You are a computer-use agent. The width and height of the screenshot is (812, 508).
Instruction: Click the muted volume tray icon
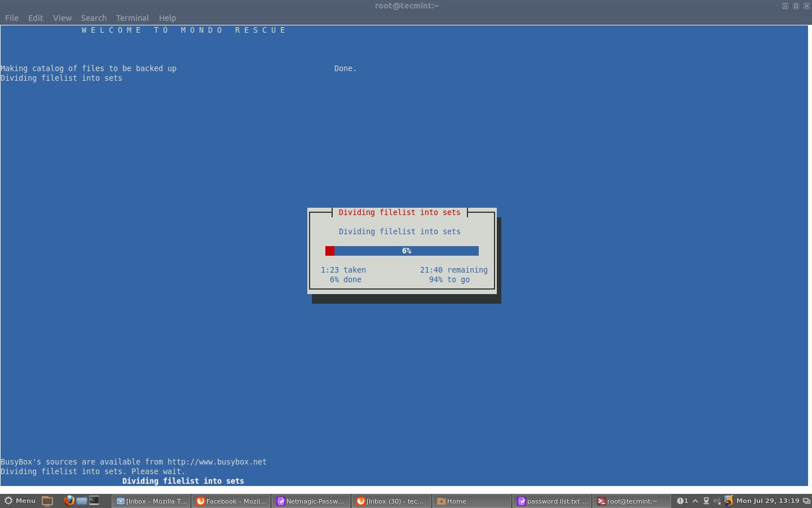coord(717,501)
